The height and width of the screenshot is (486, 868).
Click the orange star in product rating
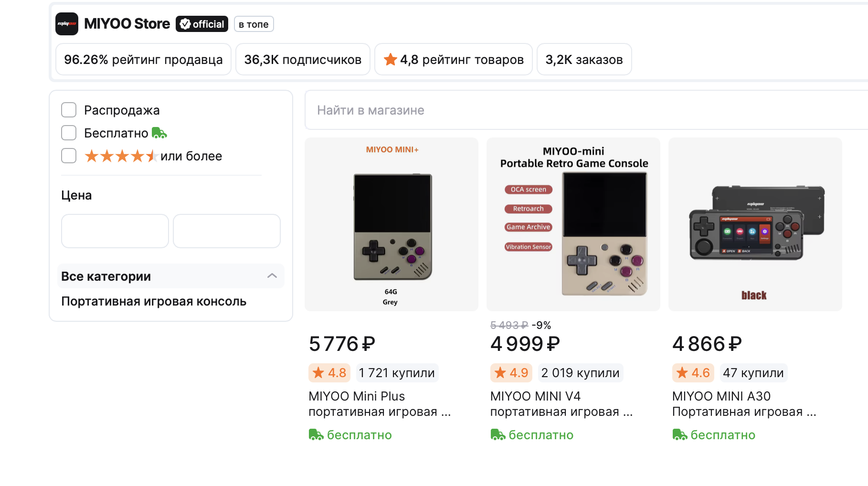click(391, 60)
